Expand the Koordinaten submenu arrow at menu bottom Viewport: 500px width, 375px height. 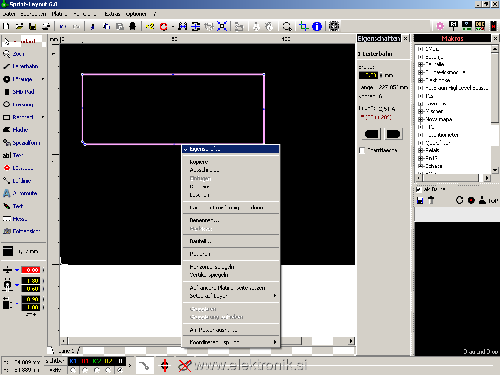tap(275, 342)
